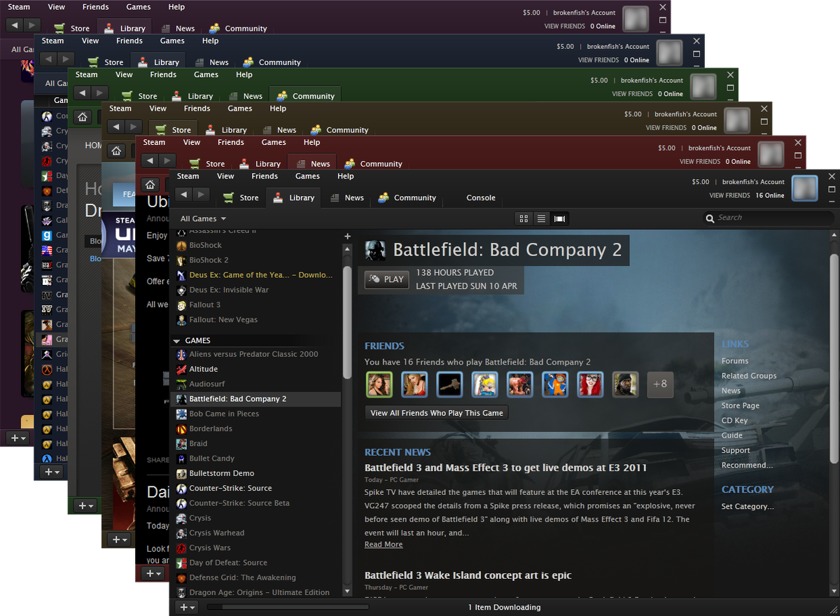Switch the library to detail view

point(559,218)
